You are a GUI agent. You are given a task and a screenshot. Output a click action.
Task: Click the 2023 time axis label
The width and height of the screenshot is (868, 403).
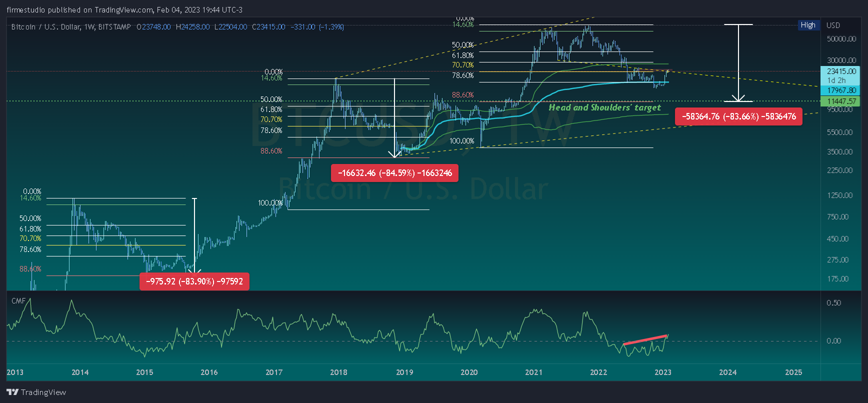(x=663, y=372)
